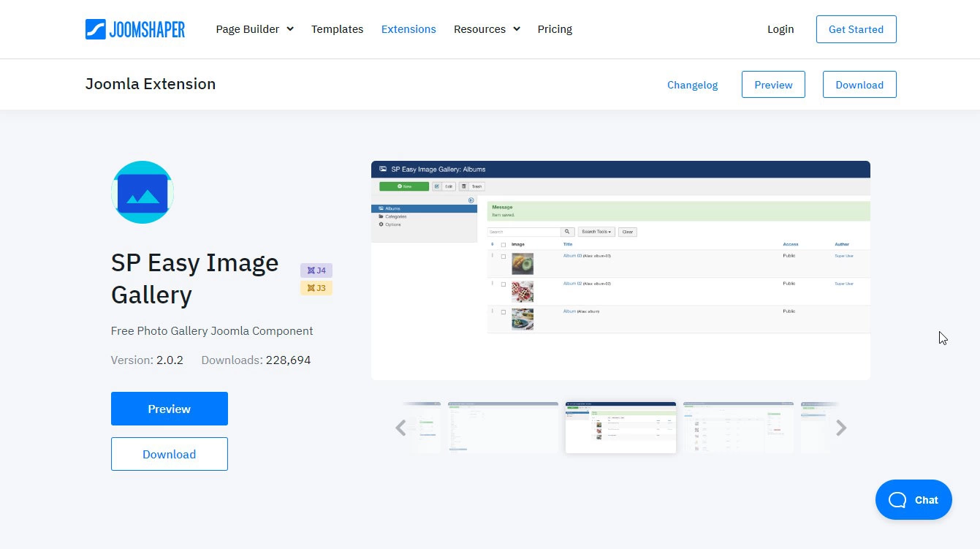
Task: Click the SP Easy Image Gallery round icon
Action: (x=143, y=192)
